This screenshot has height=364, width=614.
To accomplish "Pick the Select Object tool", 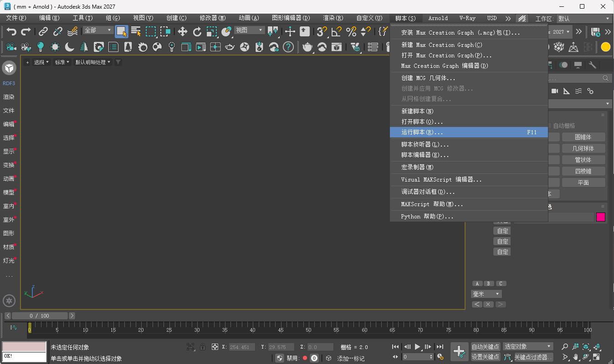I will pyautogui.click(x=121, y=31).
